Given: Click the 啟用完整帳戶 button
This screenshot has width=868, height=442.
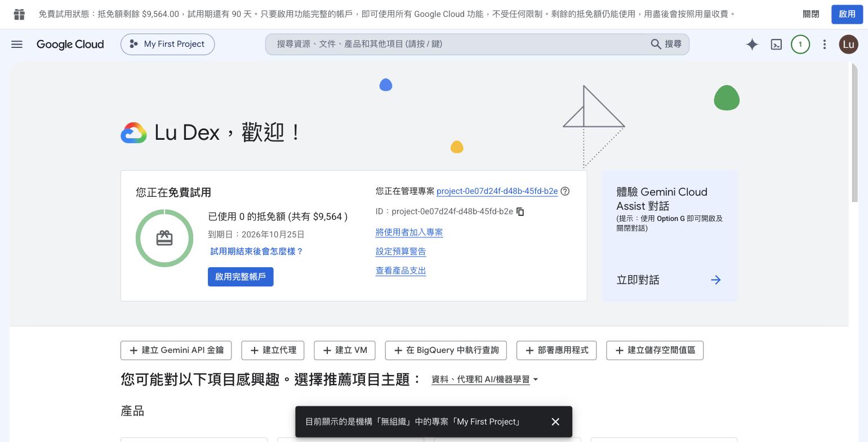Looking at the screenshot, I should pos(241,277).
